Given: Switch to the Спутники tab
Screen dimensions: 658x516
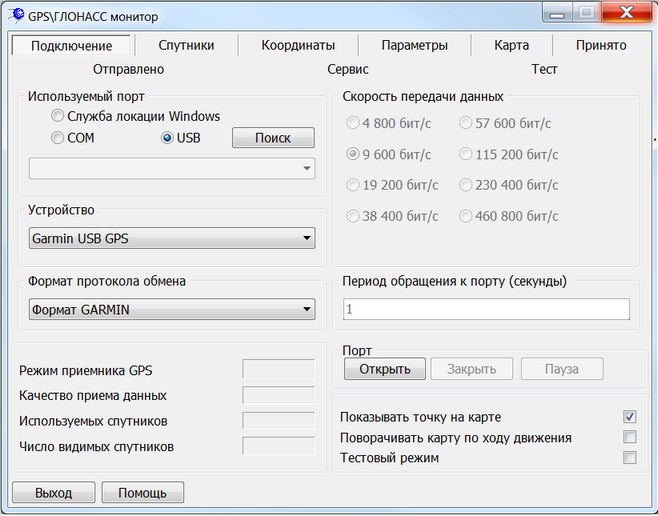Looking at the screenshot, I should (x=186, y=45).
